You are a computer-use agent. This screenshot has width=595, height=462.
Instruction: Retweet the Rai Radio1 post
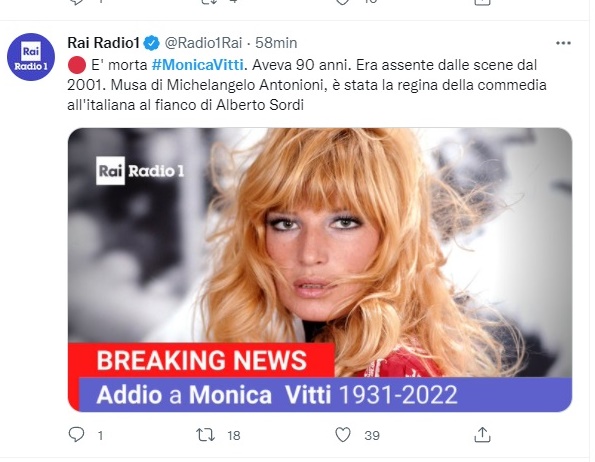(205, 435)
